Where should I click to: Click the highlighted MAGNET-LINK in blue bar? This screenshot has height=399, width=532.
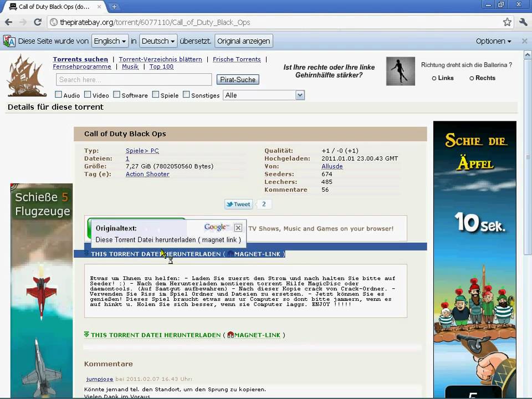coord(257,254)
